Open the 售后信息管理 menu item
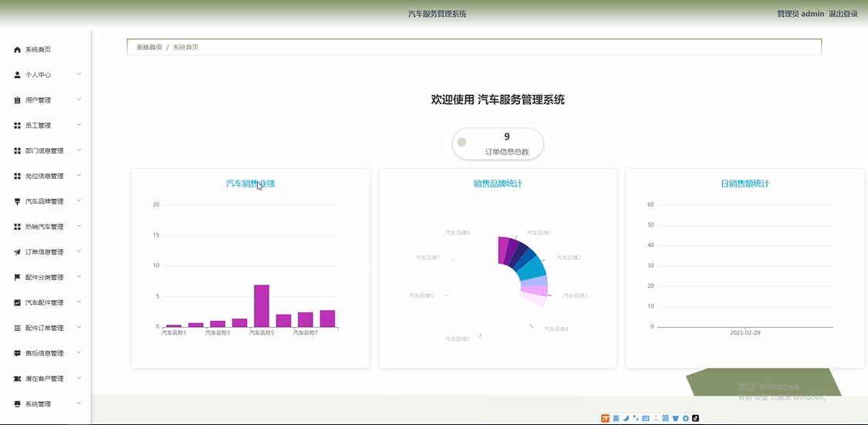Image resolution: width=868 pixels, height=425 pixels. [x=46, y=353]
